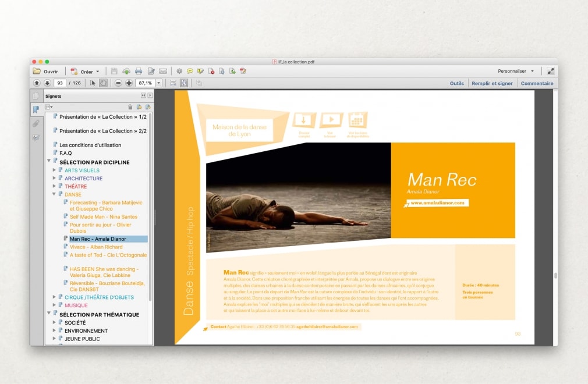Go to the next page with the down arrow

coord(47,83)
